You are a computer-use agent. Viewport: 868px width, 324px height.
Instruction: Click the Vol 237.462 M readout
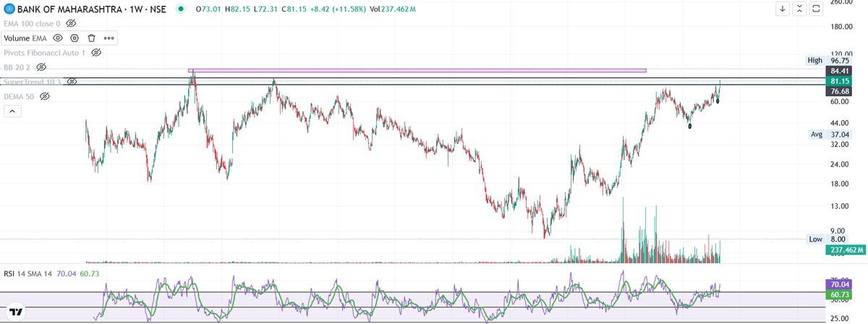[393, 9]
